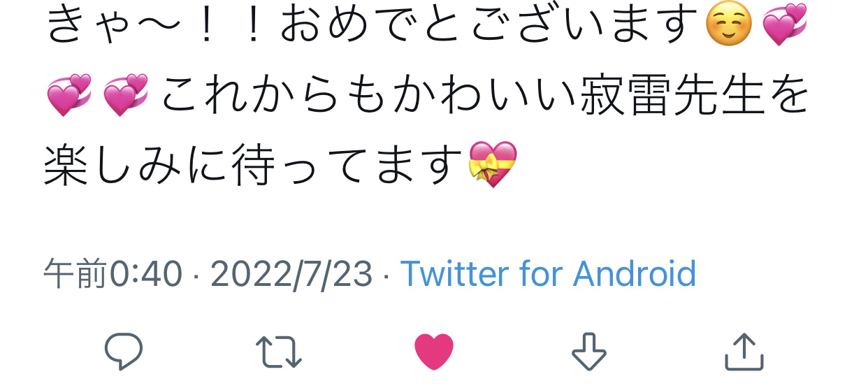The height and width of the screenshot is (388, 868).
Task: Tap the 午前0:40 timestamp
Action: click(113, 274)
